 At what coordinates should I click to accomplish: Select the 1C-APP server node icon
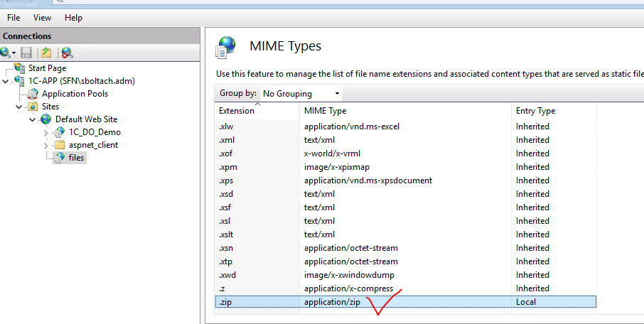coord(19,80)
